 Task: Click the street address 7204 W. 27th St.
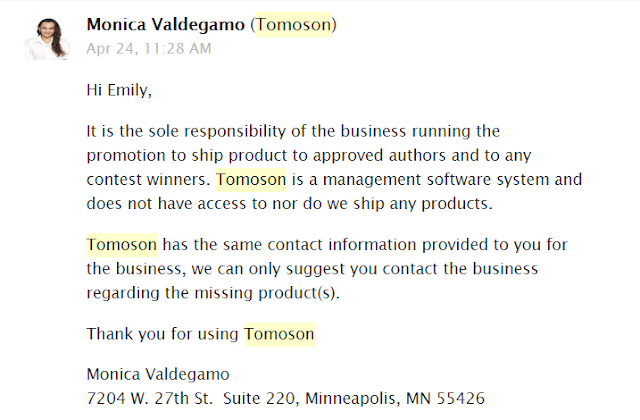149,398
